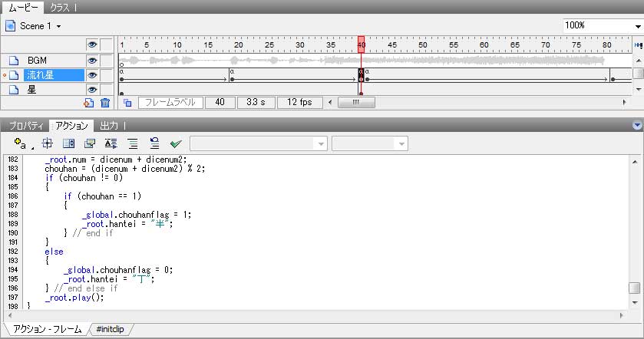
Task: Open the Scene 1 dropdown
Action: click(x=40, y=25)
